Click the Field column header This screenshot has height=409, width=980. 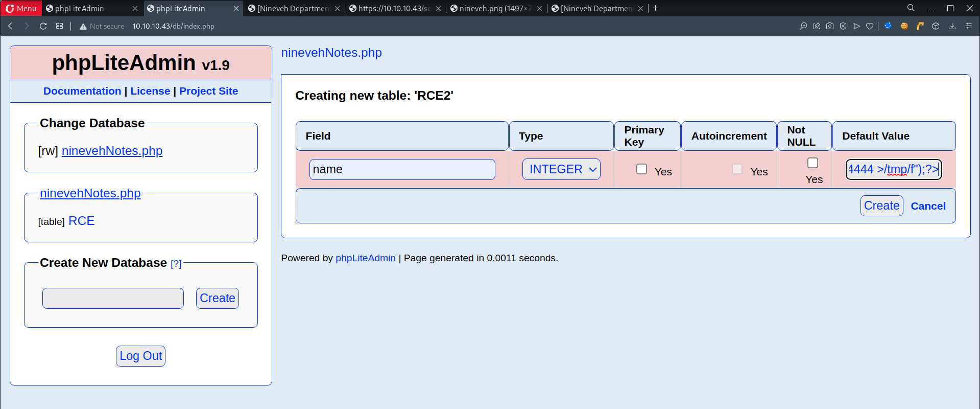[402, 136]
